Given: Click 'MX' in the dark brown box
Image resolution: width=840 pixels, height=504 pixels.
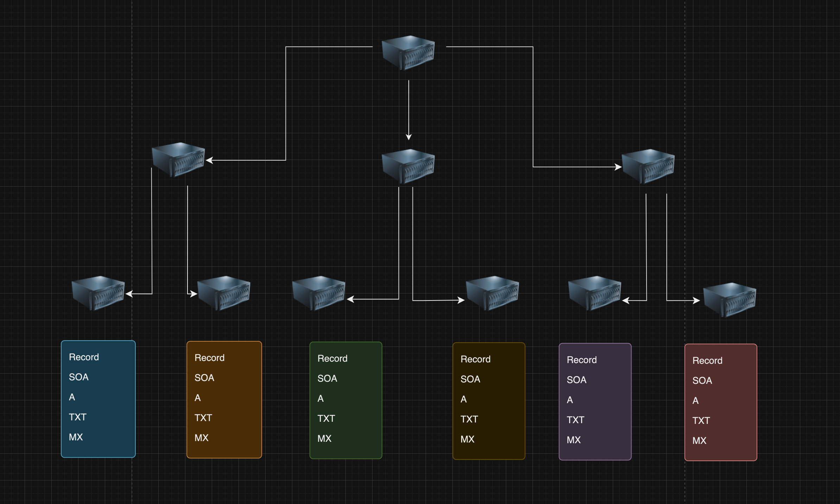Looking at the screenshot, I should tap(467, 439).
